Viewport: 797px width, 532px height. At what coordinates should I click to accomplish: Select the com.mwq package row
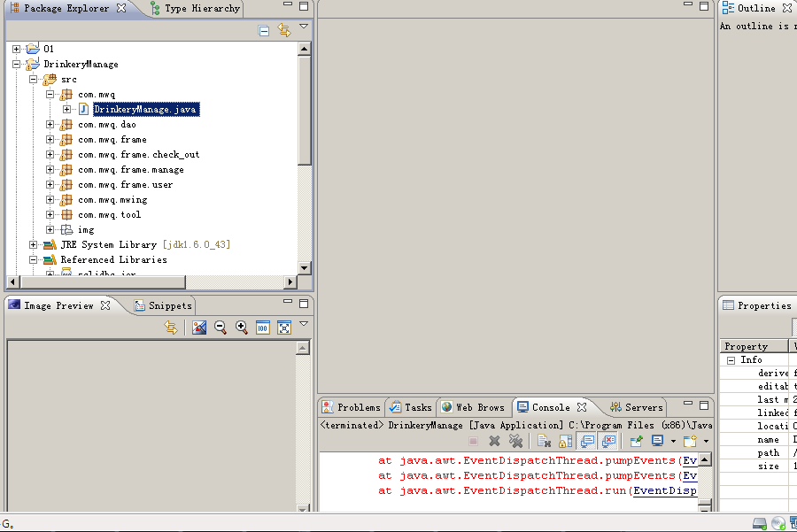96,95
